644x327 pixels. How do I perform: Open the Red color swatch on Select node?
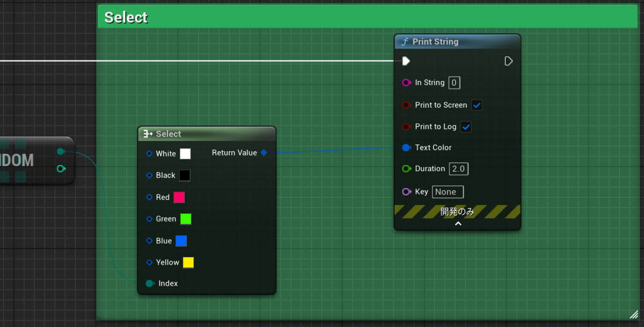tap(178, 197)
